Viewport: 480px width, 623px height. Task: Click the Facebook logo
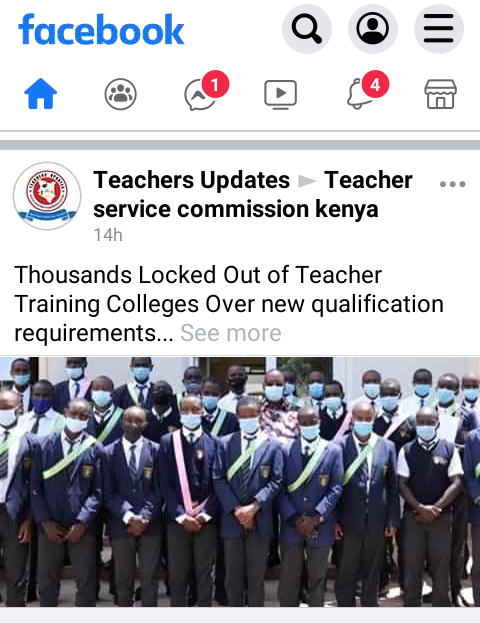pos(101,29)
